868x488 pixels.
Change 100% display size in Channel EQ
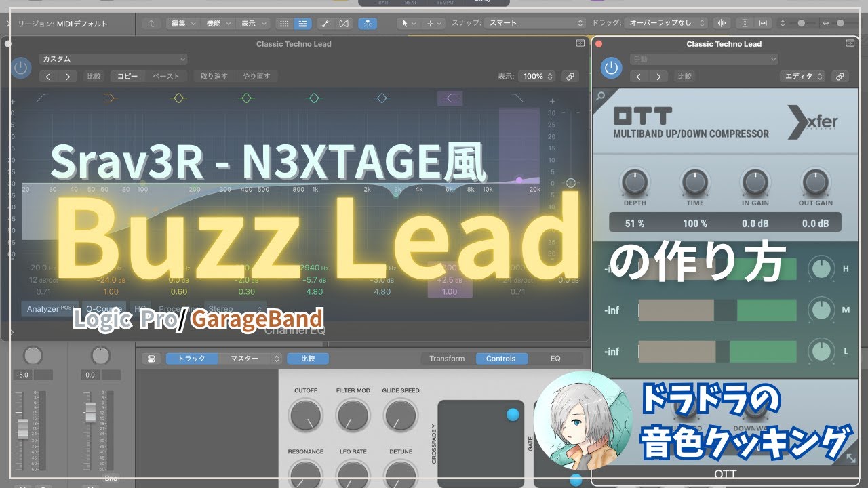click(538, 77)
